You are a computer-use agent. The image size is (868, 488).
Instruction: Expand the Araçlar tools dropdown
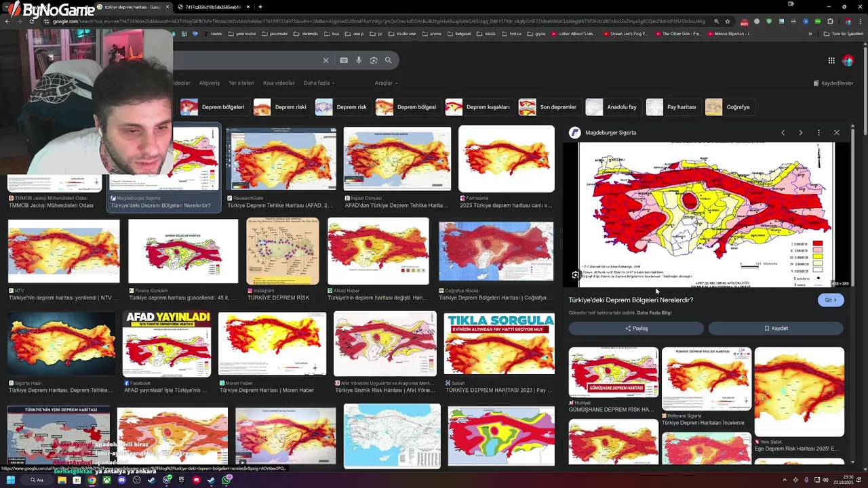(x=386, y=83)
